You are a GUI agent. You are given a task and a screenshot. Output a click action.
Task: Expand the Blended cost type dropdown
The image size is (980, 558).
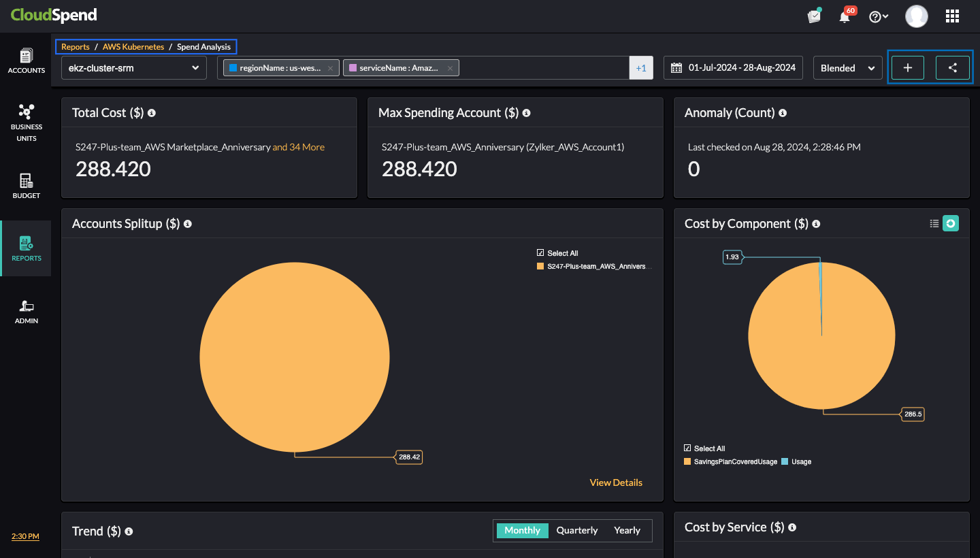[847, 68]
